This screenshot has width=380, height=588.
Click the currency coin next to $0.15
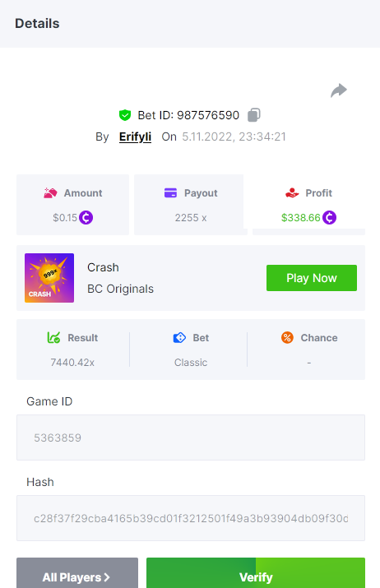point(86,217)
